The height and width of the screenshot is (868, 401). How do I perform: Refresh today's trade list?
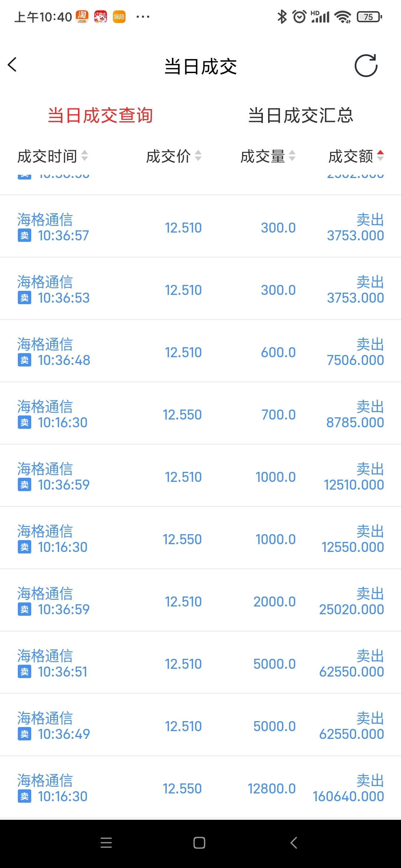tap(366, 66)
